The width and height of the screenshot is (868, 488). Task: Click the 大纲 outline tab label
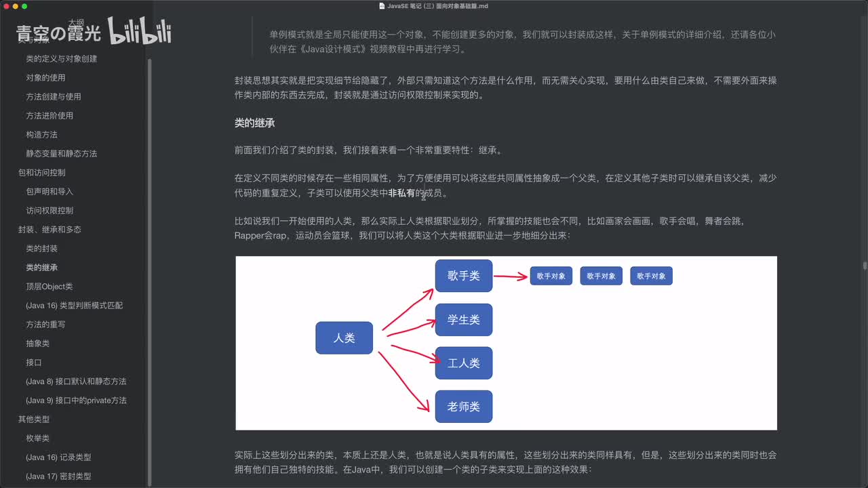[75, 22]
